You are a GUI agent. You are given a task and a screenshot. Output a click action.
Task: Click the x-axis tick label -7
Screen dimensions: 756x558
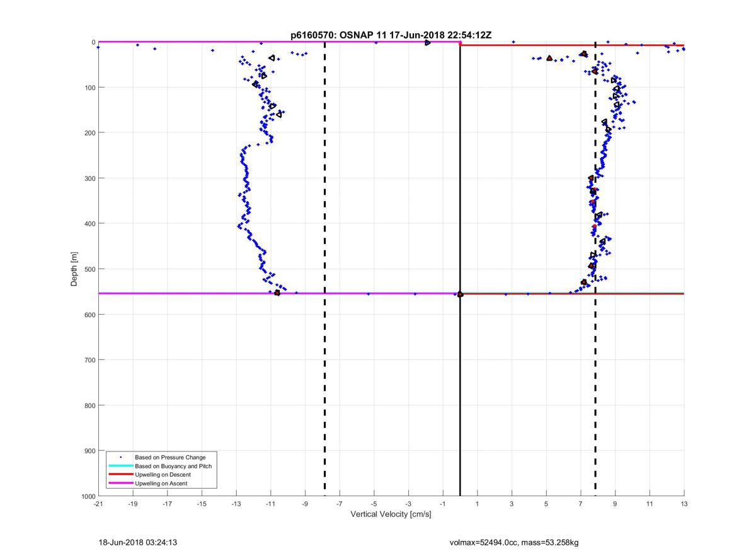click(340, 504)
